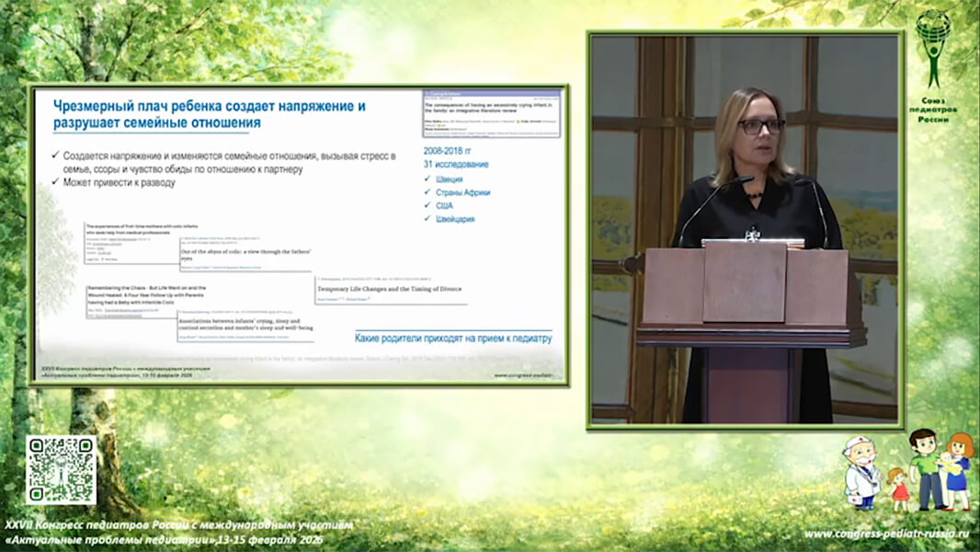Click the 'Out of the abyss of colic' article clipping
This screenshot has width=980, height=552.
tap(245, 254)
